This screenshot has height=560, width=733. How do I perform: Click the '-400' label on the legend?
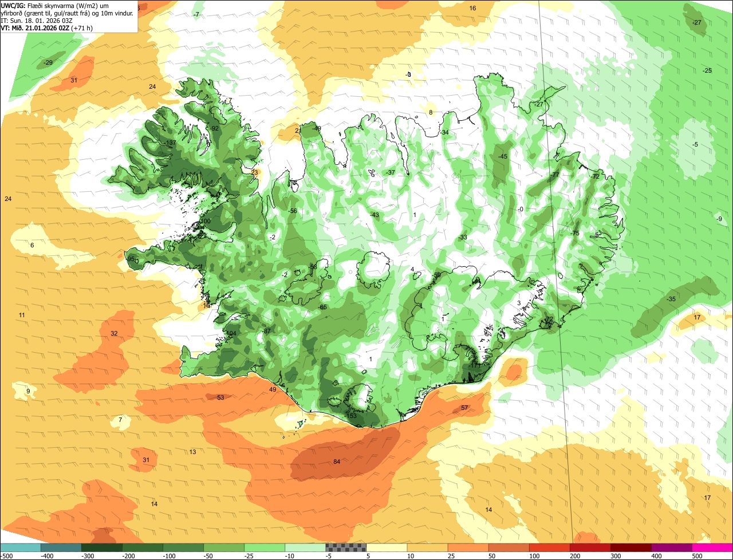[x=46, y=556]
